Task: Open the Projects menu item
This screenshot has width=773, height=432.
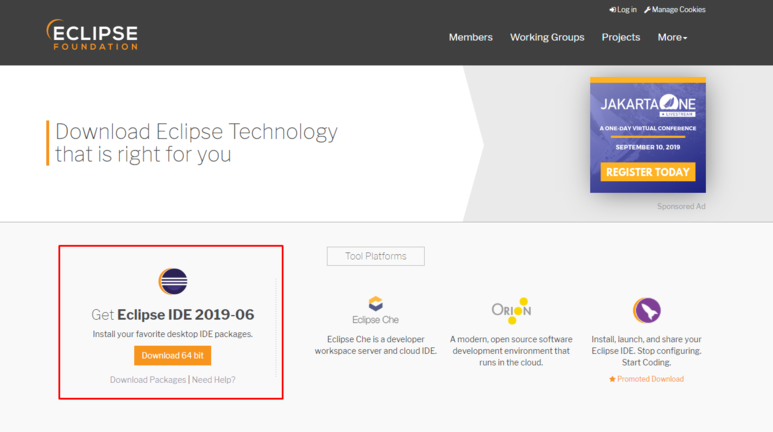Action: 621,37
